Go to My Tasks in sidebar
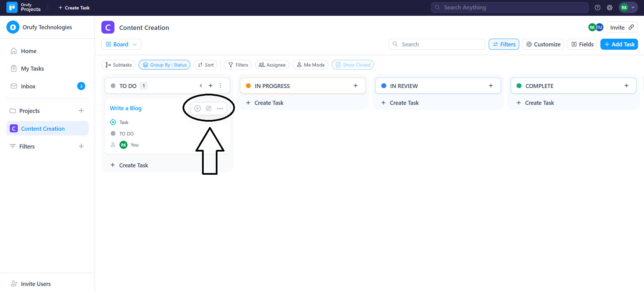Screen dimensions: 644x294 coord(32,69)
